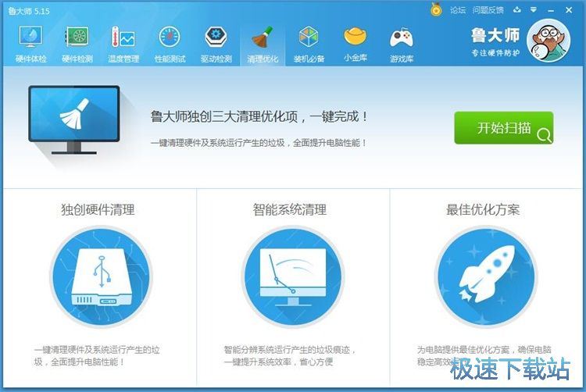Viewport: 586px width, 392px height.
Task: Select the 清理优化 cleanup tab
Action: coord(263,44)
